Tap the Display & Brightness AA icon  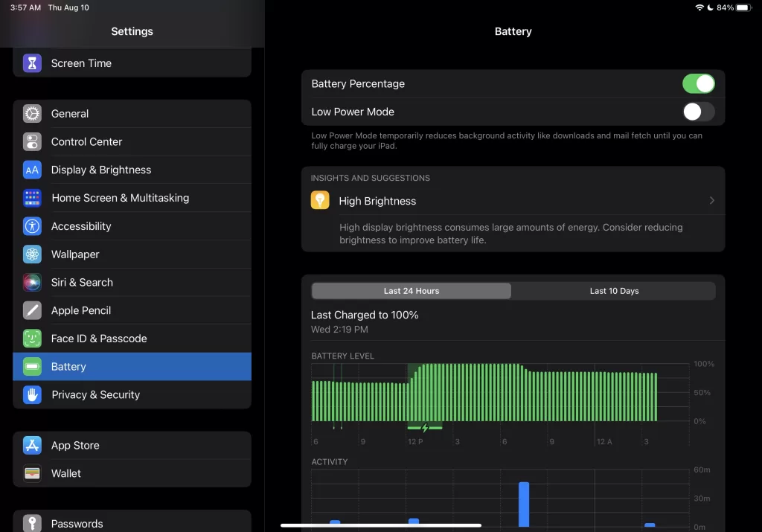point(32,170)
